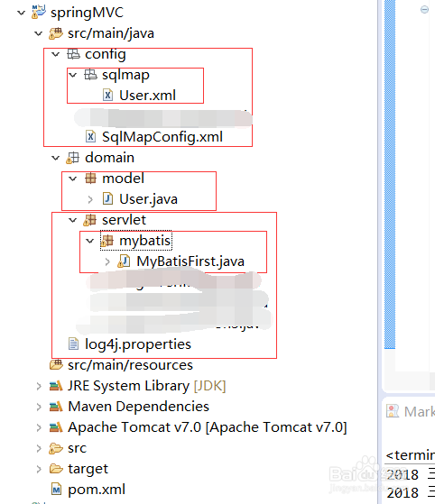Click the JRE System Library icon
Screen dimensions: 435x504
click(x=56, y=385)
